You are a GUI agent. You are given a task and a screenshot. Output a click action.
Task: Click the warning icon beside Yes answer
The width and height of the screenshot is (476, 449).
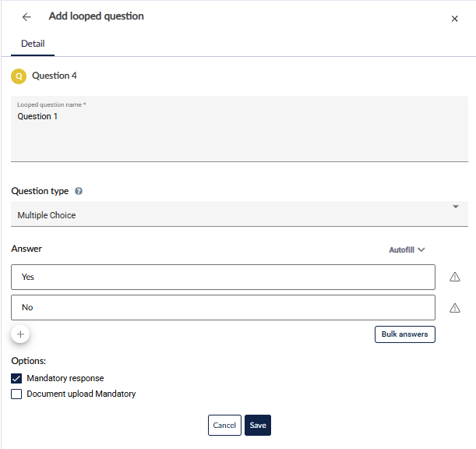pyautogui.click(x=456, y=277)
